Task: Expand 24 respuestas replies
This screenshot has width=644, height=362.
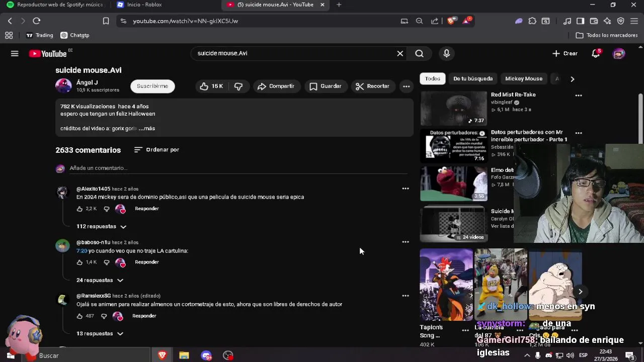Action: click(100, 280)
